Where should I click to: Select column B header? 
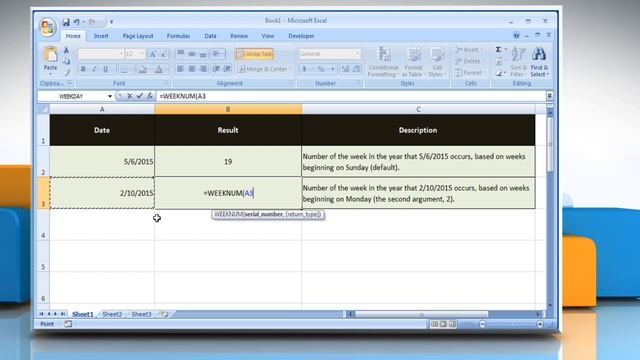tap(228, 109)
